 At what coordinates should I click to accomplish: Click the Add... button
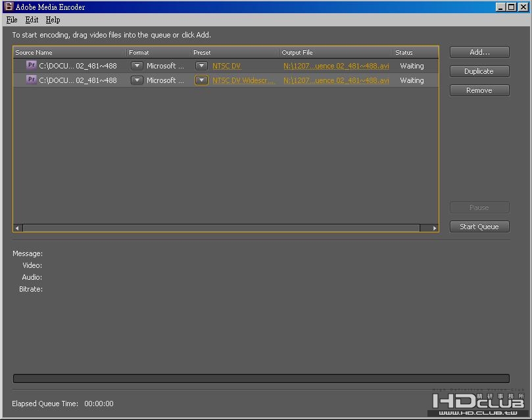point(479,52)
